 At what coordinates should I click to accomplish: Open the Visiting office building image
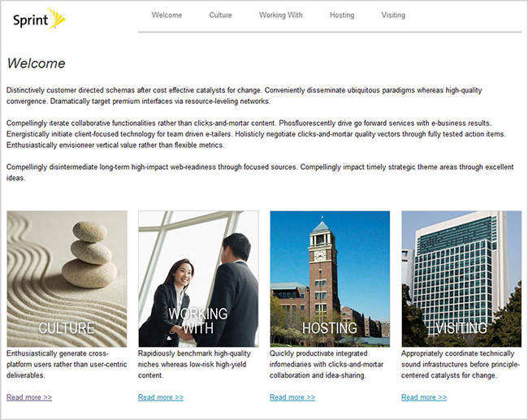tap(461, 279)
